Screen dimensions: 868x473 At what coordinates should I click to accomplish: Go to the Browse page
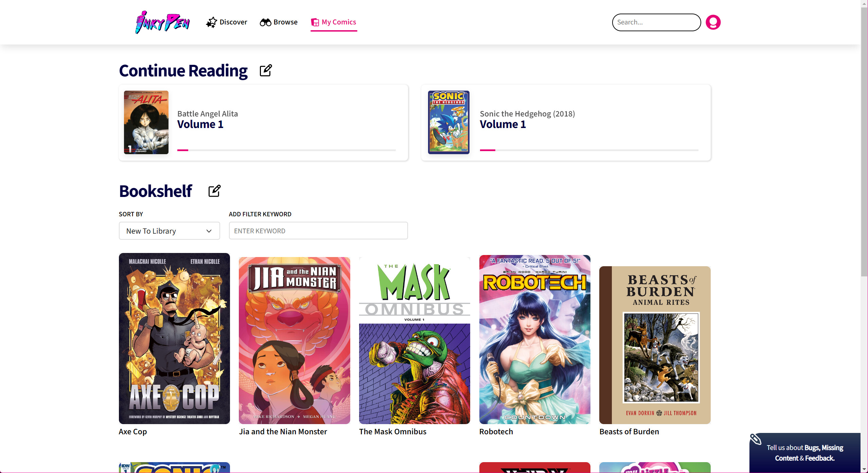coord(279,22)
